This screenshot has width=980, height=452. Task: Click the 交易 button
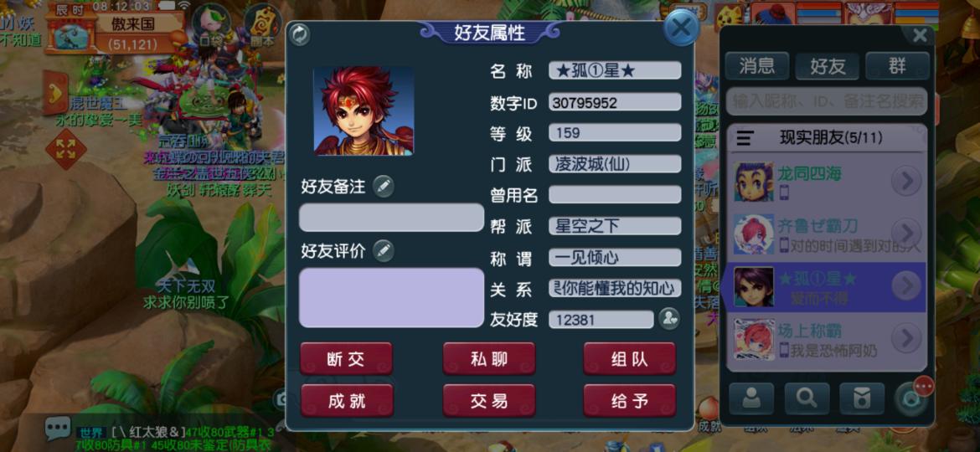(x=489, y=401)
